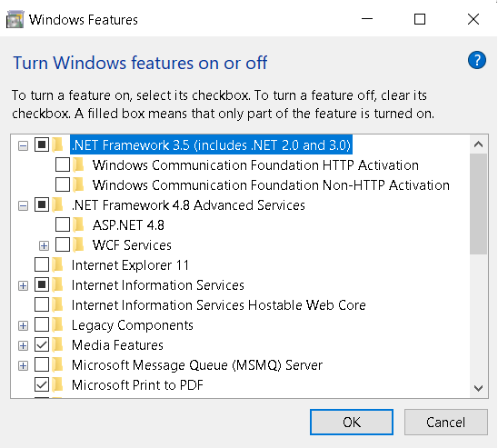Select the Legacy Components row label
This screenshot has width=498, height=448.
[133, 325]
